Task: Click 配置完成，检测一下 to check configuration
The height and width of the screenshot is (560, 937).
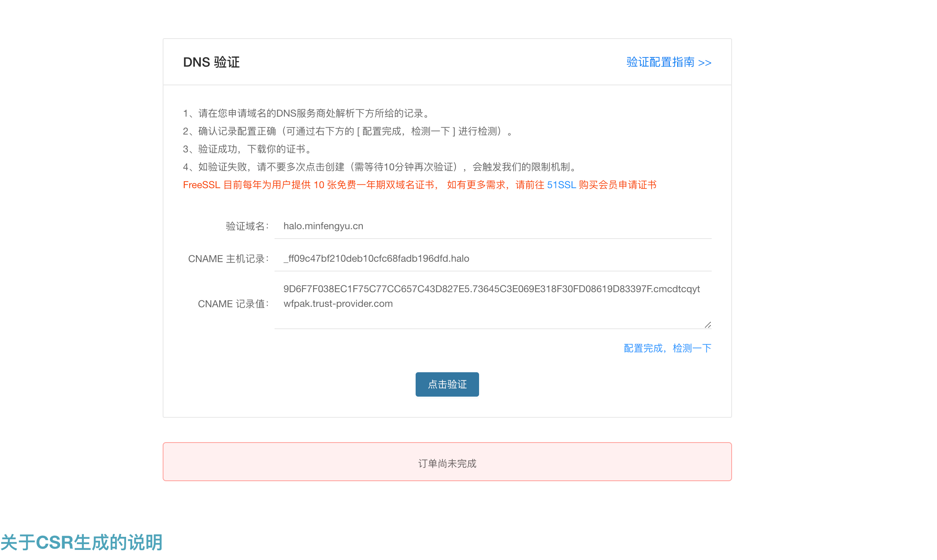Action: point(667,348)
